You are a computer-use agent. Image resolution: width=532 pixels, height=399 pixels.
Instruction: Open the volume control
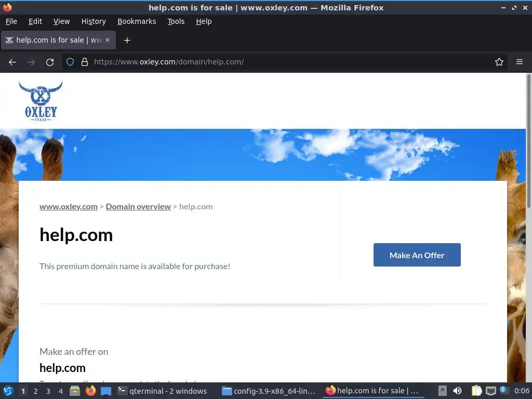click(x=457, y=391)
